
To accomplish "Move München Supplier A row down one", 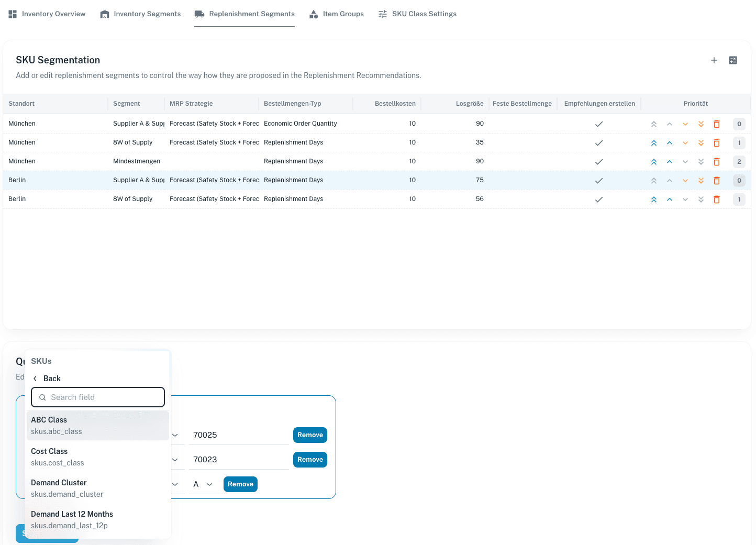I will (685, 124).
